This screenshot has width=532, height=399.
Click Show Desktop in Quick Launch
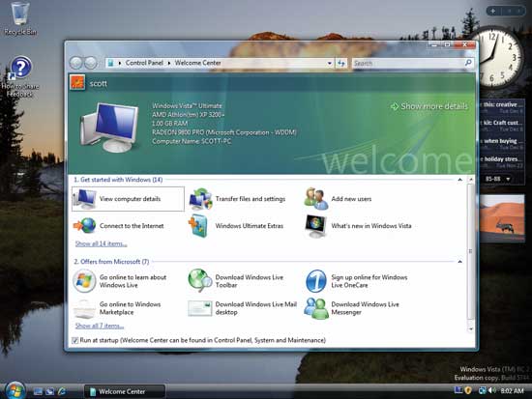(x=38, y=391)
